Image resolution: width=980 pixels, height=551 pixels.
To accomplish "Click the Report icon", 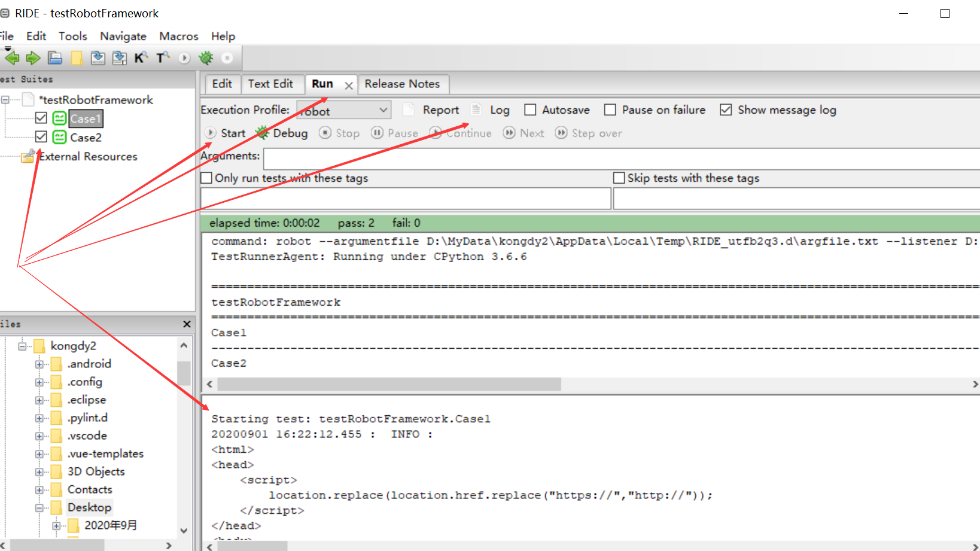I will (409, 109).
